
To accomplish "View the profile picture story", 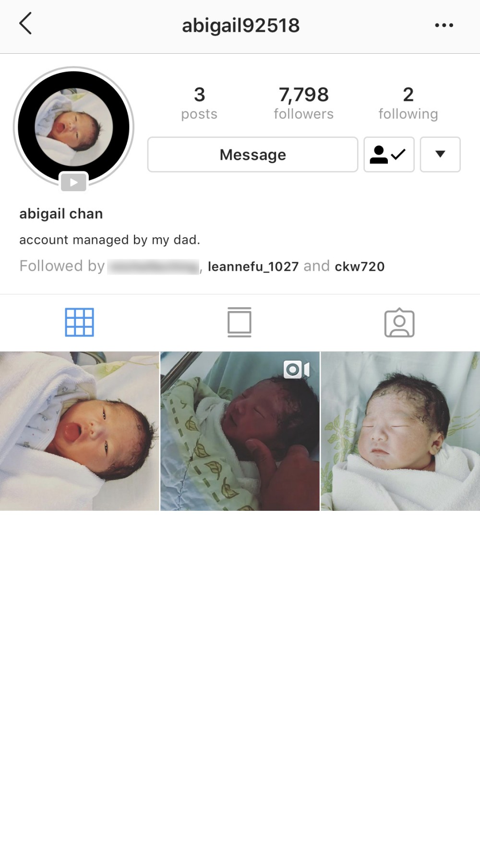I will pos(73,127).
